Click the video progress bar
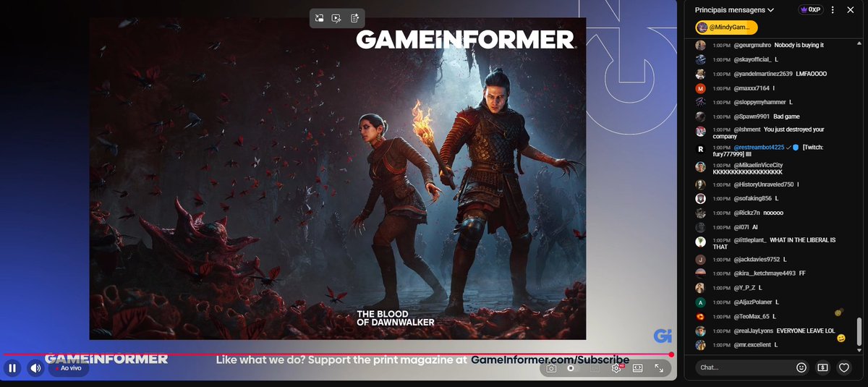The width and height of the screenshot is (868, 387). click(x=338, y=354)
